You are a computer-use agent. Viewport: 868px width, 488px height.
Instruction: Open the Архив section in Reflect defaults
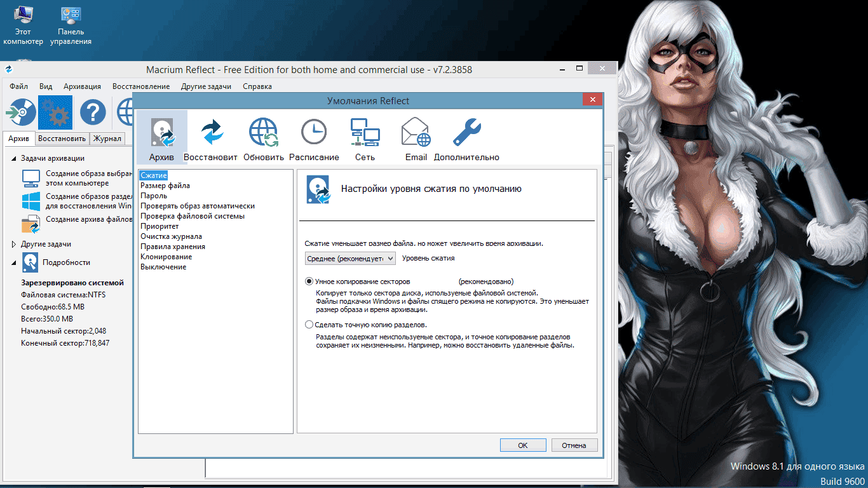pyautogui.click(x=161, y=137)
